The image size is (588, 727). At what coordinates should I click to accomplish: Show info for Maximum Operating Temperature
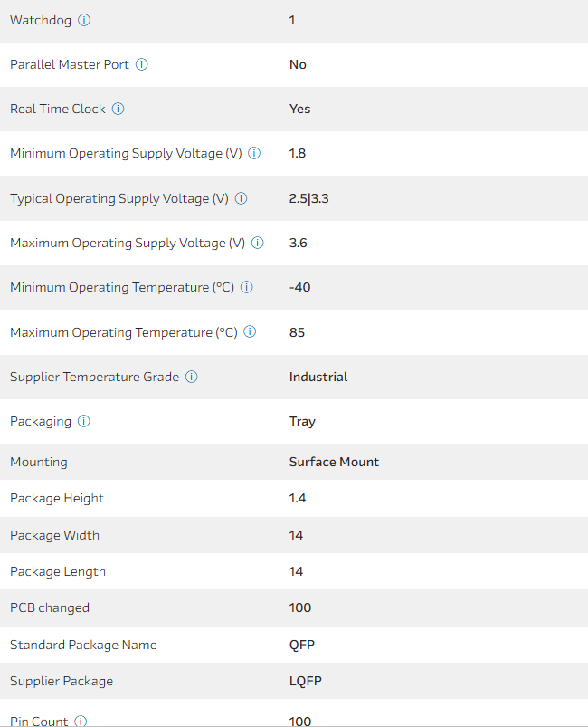click(x=250, y=332)
